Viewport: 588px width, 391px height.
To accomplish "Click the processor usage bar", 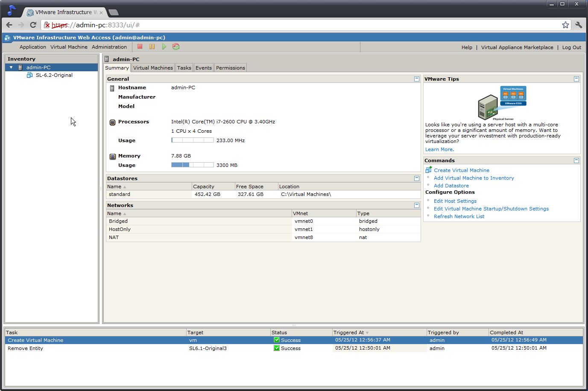I will pyautogui.click(x=193, y=140).
